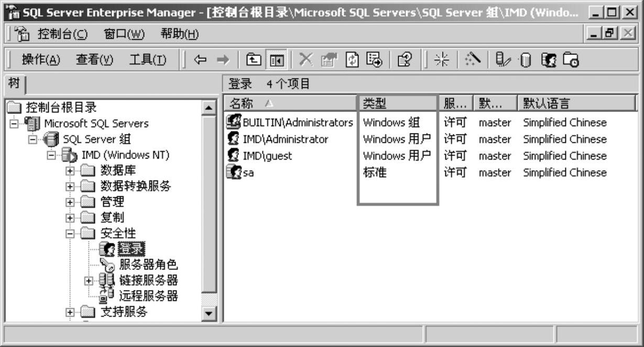644x347 pixels.
Task: Open the 操作(A) menu
Action: 41,60
